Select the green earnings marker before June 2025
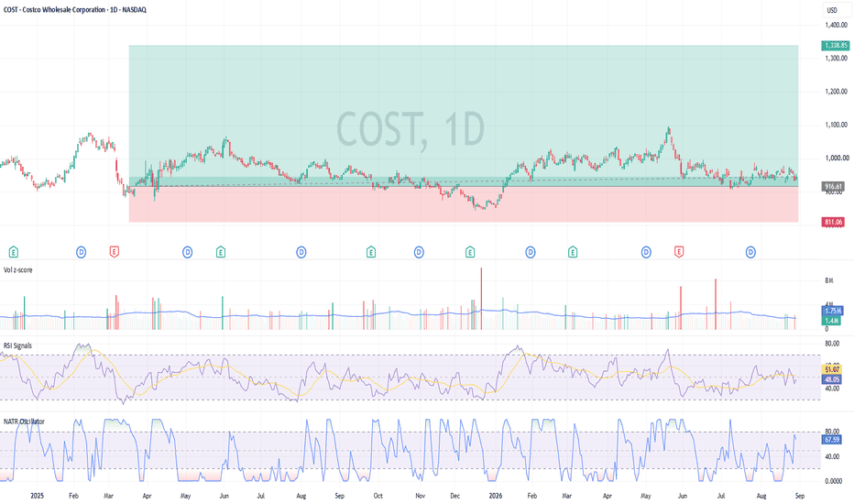The width and height of the screenshot is (854, 504). [221, 252]
